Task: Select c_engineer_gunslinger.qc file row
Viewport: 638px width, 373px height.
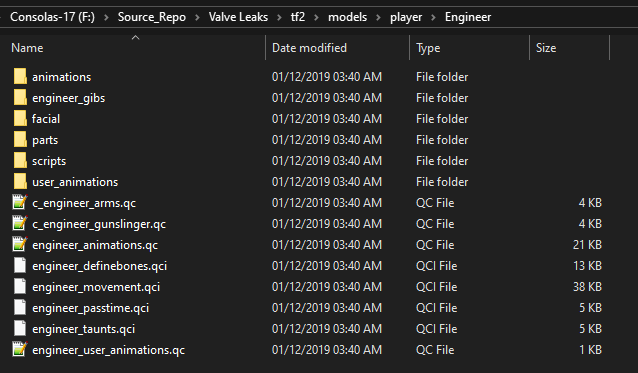Action: click(307, 224)
